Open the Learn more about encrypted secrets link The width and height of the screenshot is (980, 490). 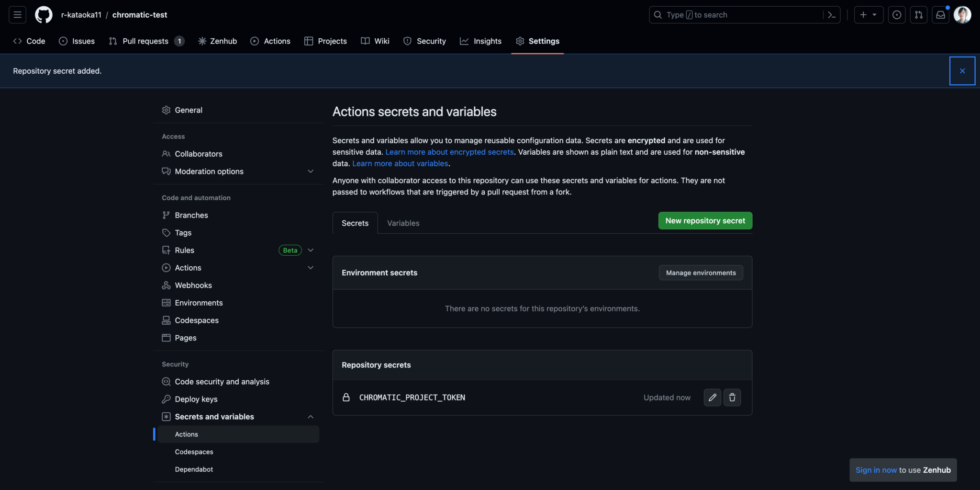pyautogui.click(x=449, y=152)
